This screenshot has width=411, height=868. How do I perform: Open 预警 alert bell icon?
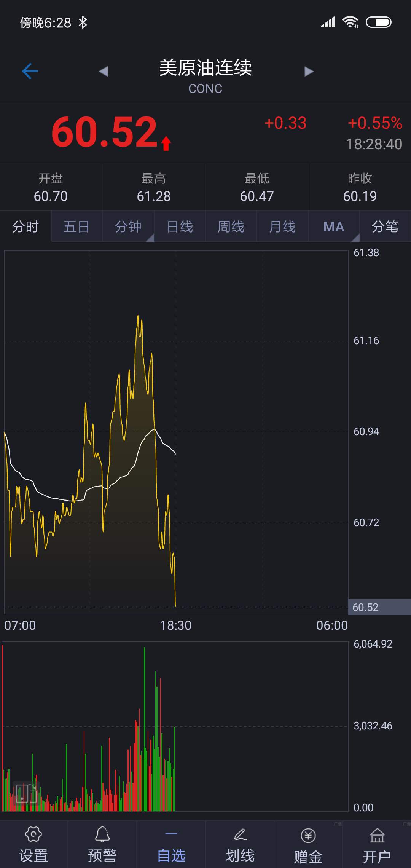pyautogui.click(x=102, y=834)
